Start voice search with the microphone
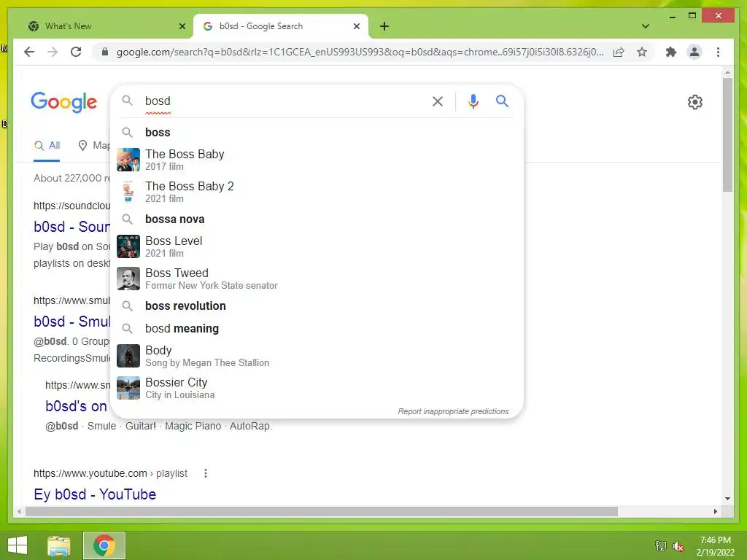This screenshot has height=560, width=747. 473,101
